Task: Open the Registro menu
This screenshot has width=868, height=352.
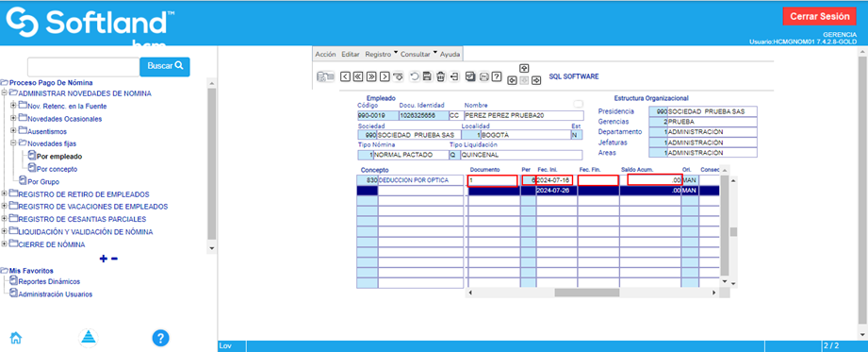Action: 378,55
